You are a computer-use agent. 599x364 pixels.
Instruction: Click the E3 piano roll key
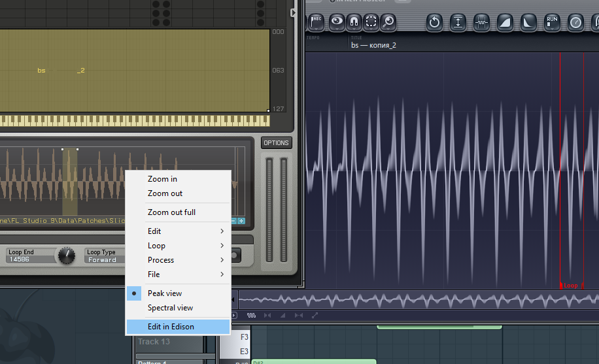coord(235,351)
